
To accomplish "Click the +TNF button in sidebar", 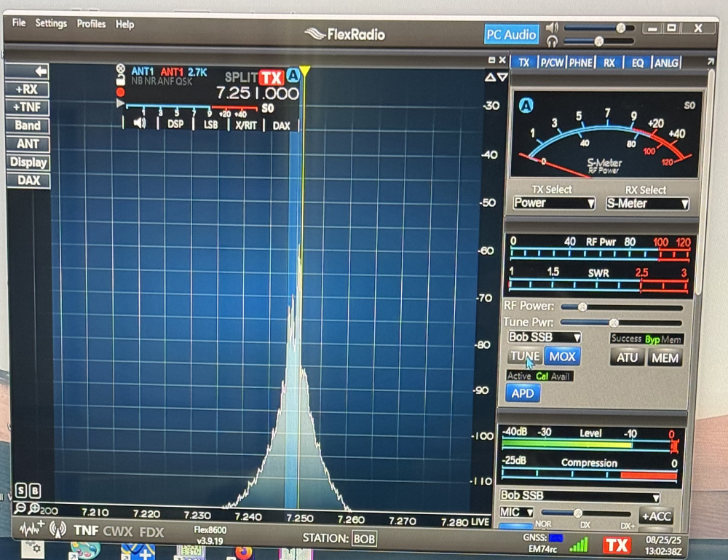I will coord(28,107).
